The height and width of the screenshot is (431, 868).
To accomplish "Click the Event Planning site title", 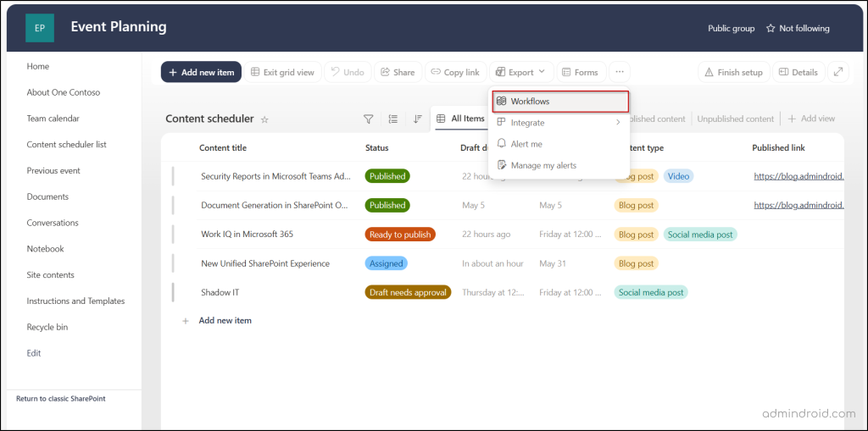I will click(119, 26).
